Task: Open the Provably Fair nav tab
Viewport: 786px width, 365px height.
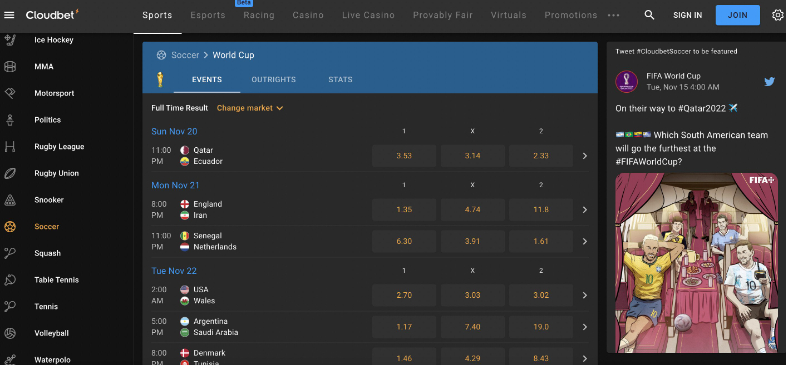Action: [443, 15]
